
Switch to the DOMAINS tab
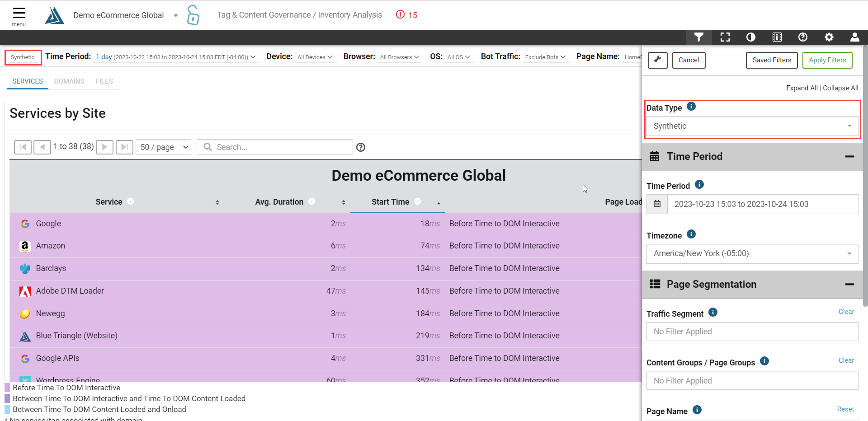coord(69,81)
